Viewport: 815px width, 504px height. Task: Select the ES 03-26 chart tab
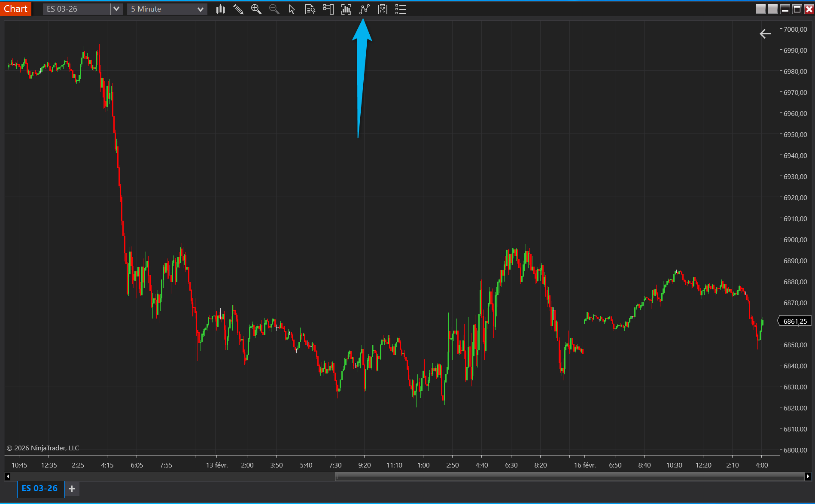pyautogui.click(x=40, y=489)
